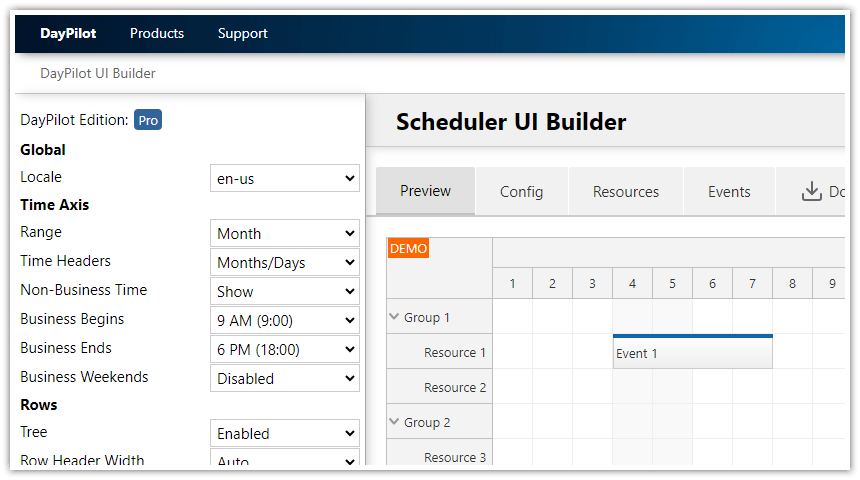Click the orange DEMO badge

tap(408, 249)
